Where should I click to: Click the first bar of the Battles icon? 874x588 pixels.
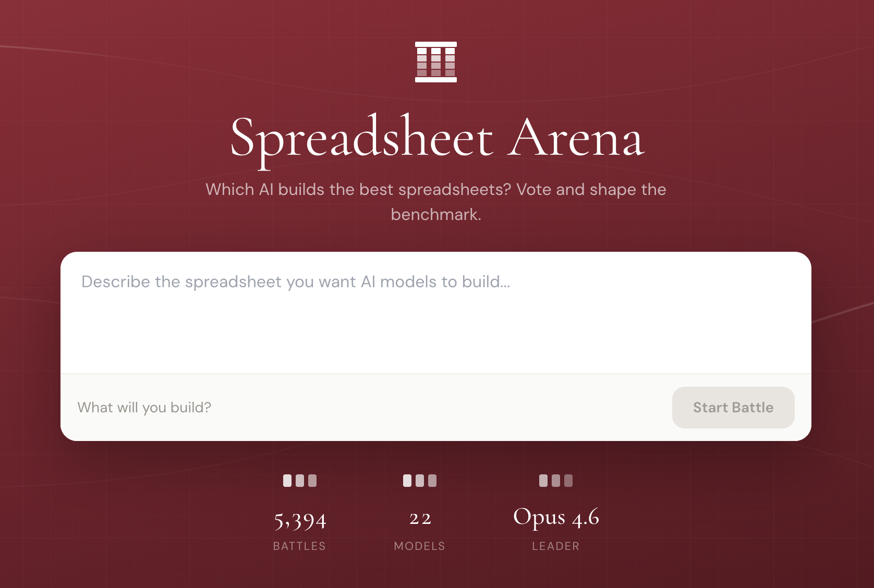[287, 481]
